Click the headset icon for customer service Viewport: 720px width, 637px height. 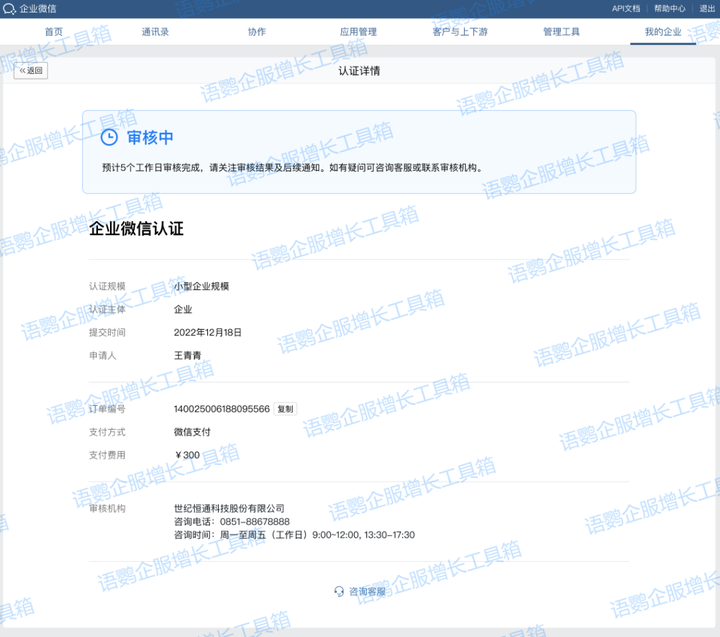[x=339, y=591]
